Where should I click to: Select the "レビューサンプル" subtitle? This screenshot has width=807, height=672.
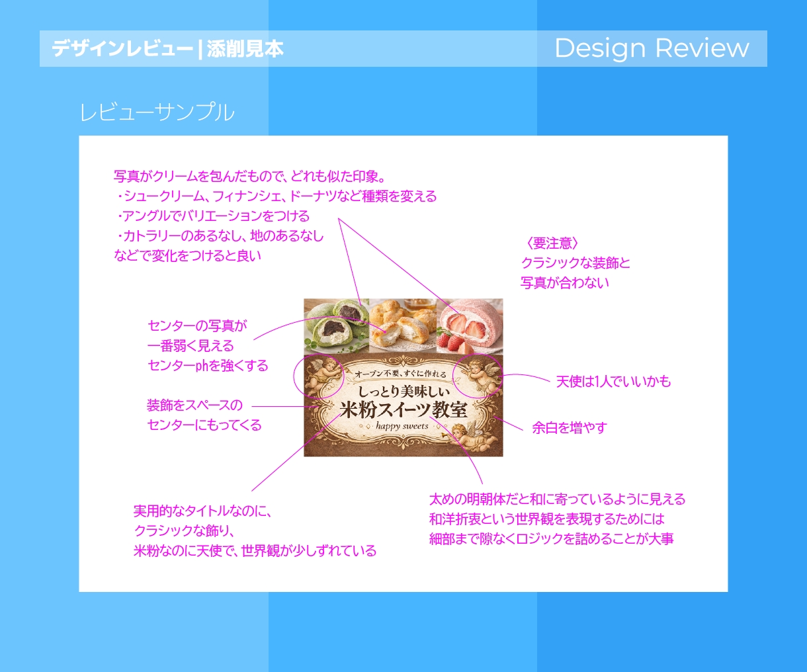coord(157,112)
